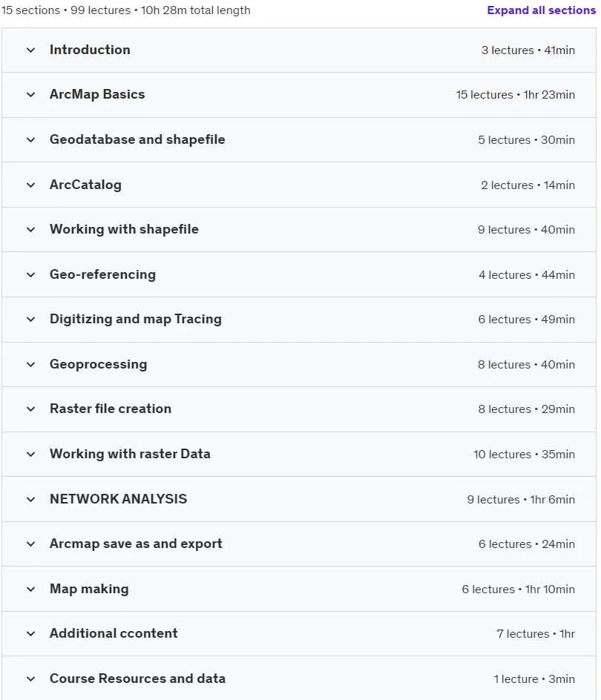
Task: Open the Arcmap save as and export title
Action: click(136, 544)
